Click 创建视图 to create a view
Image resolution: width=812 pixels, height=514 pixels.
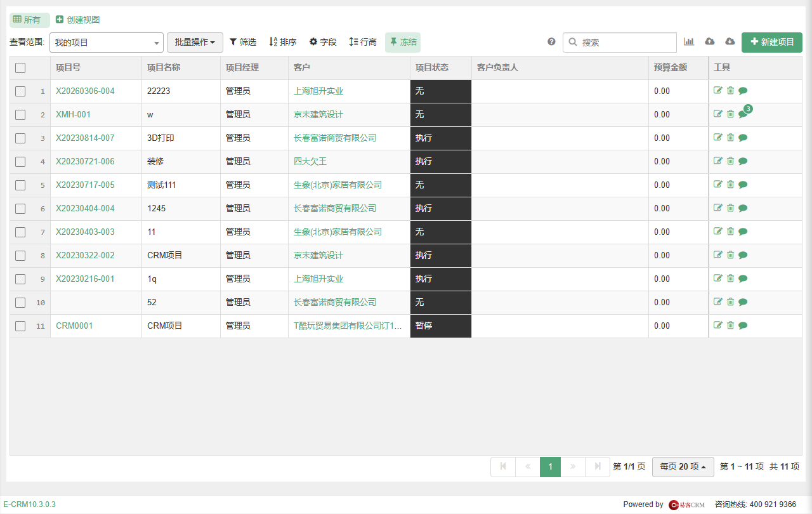pos(78,20)
